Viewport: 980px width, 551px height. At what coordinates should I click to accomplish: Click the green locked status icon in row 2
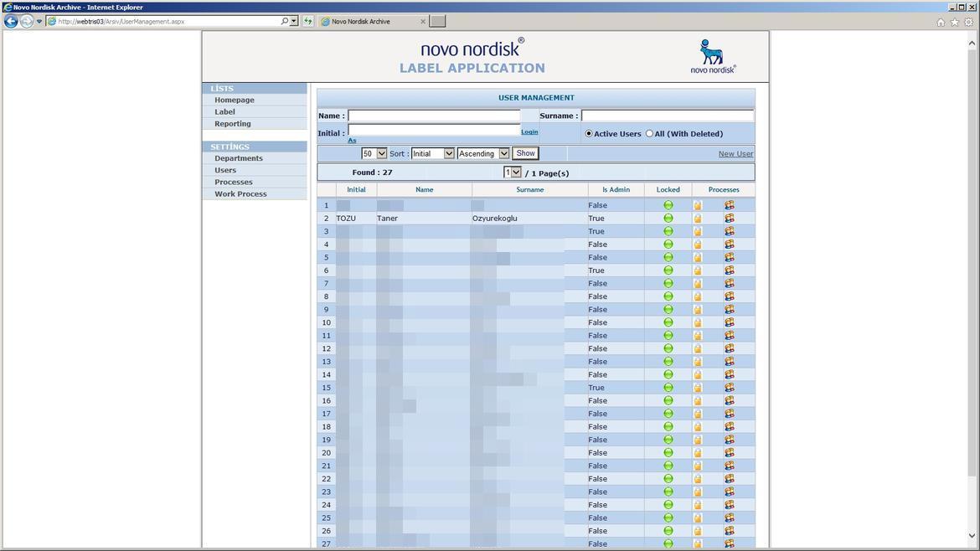pyautogui.click(x=668, y=218)
